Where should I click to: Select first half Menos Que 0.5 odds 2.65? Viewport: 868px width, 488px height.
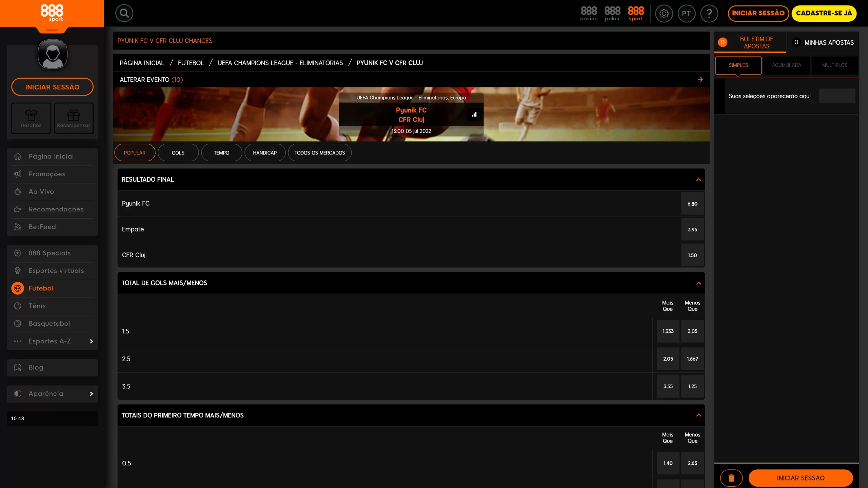(x=692, y=463)
